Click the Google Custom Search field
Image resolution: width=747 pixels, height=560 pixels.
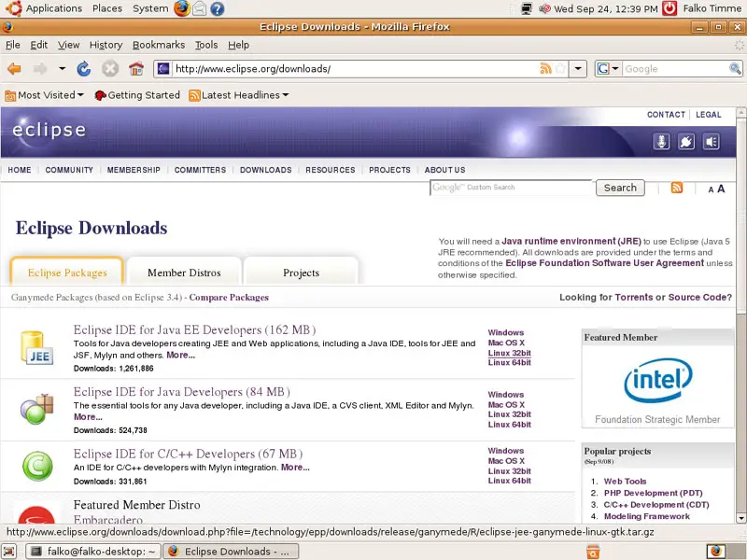(511, 188)
